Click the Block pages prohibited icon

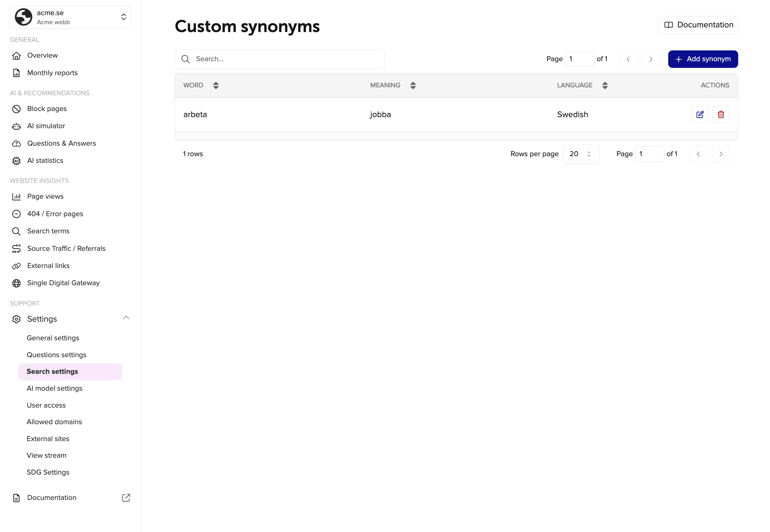click(16, 109)
